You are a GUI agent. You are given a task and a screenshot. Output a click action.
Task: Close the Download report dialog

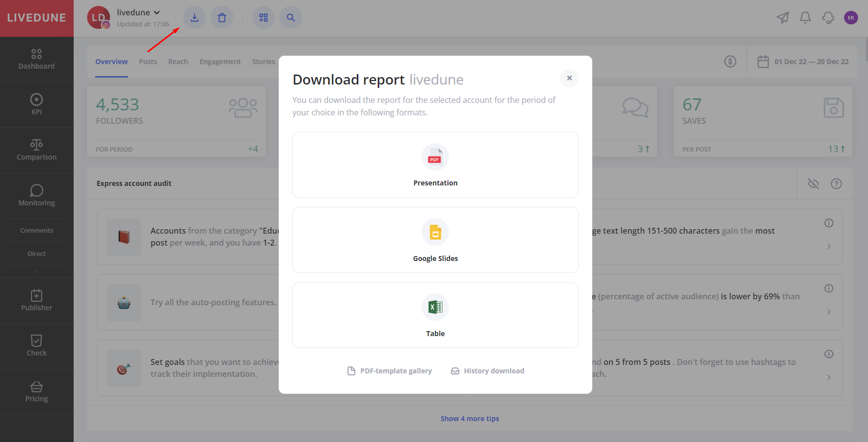click(x=569, y=78)
